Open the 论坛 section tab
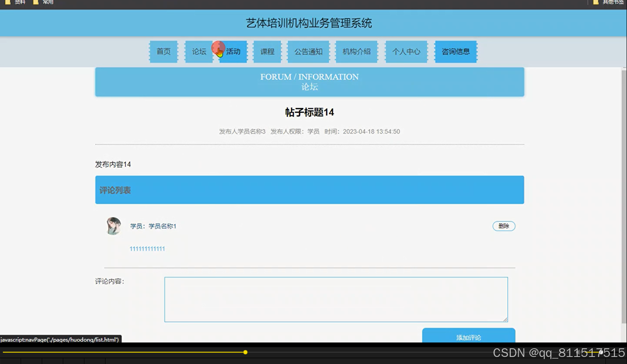The image size is (627, 364). click(199, 51)
